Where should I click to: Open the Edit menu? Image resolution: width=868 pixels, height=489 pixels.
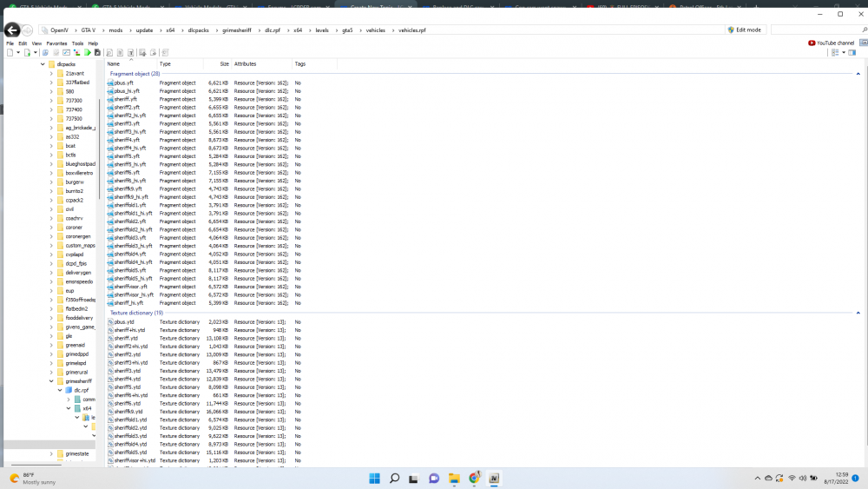tap(23, 43)
